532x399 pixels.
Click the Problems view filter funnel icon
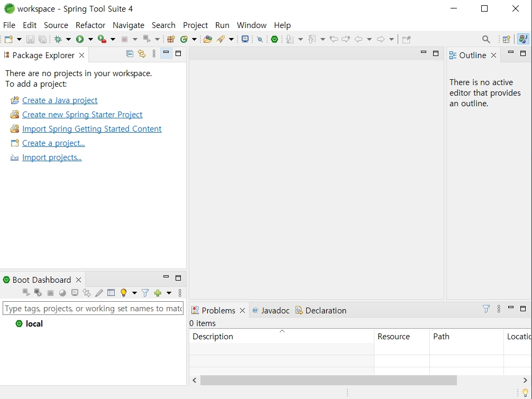486,309
